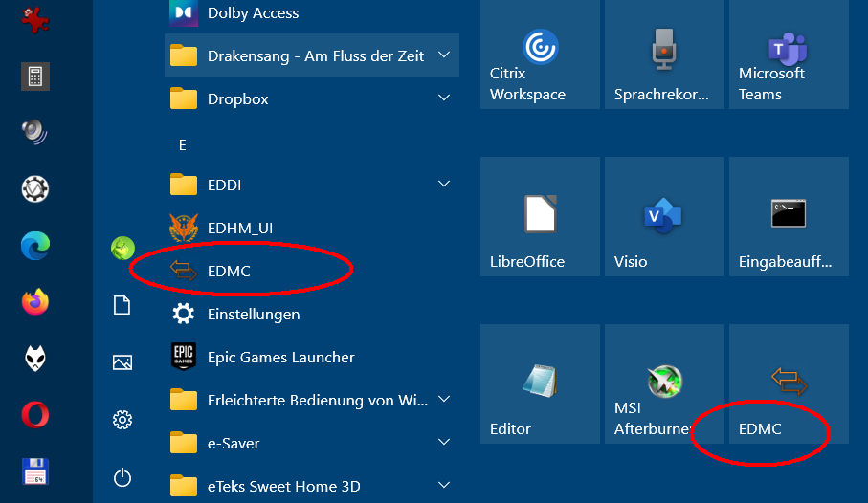This screenshot has height=503, width=868.
Task: Open the gear-wheel app taskbar icon
Action: click(35, 189)
